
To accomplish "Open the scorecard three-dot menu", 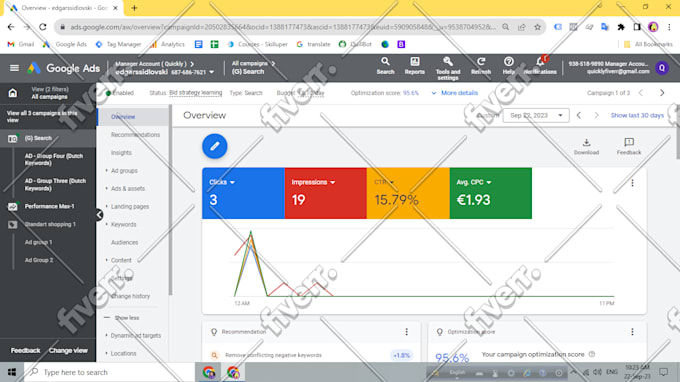I will click(x=632, y=183).
